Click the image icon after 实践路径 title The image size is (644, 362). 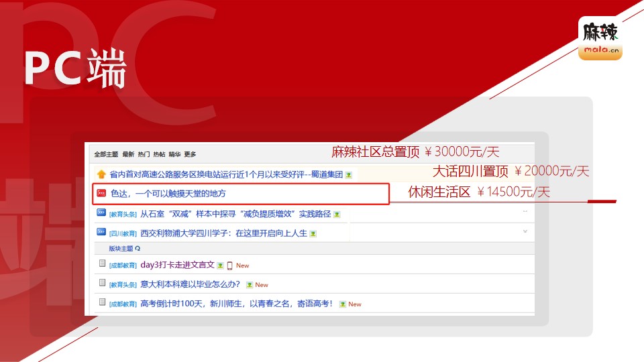point(337,215)
